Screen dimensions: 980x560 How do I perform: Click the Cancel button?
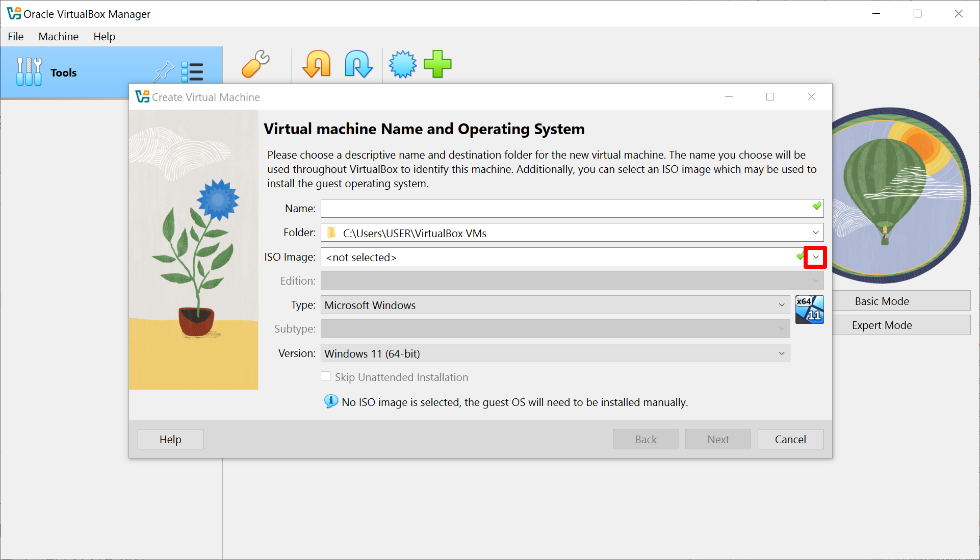(x=790, y=439)
